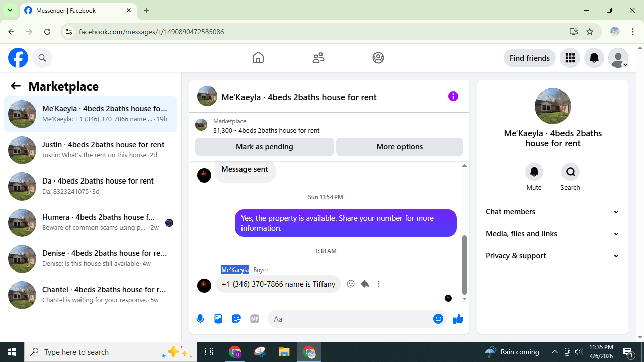Record a voice clip microphone icon

point(200,319)
